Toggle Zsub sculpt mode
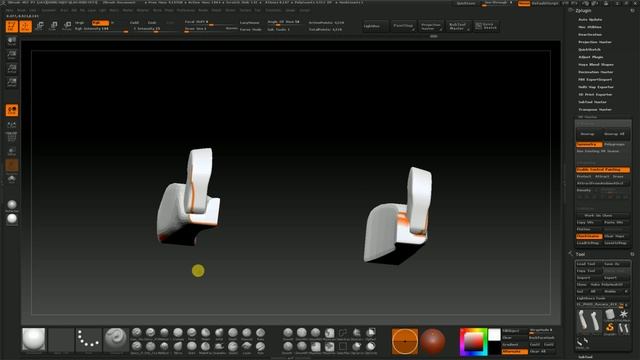The height and width of the screenshot is (360, 640). pyautogui.click(x=152, y=23)
